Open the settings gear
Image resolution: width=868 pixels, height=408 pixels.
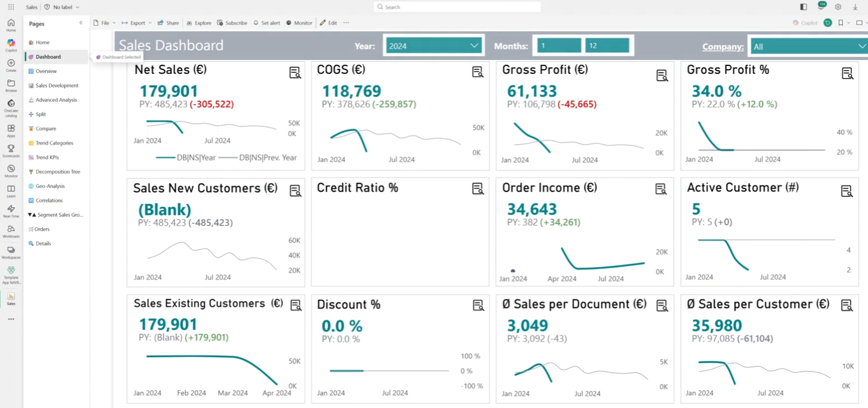click(838, 7)
